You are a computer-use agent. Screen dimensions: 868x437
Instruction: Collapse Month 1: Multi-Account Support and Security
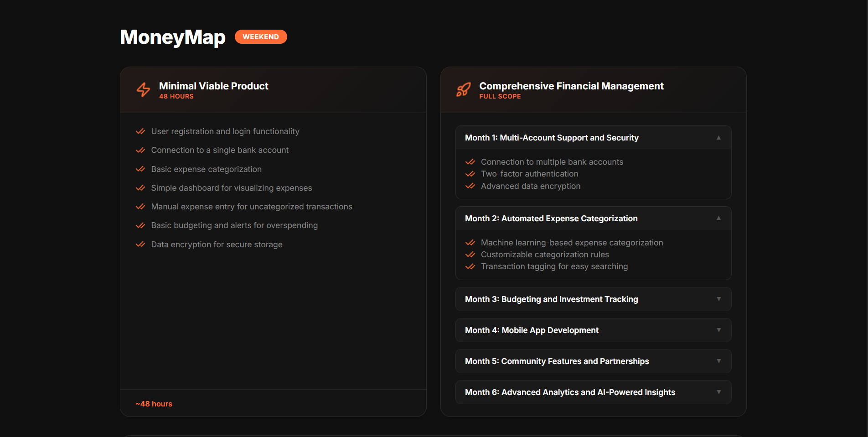(x=593, y=137)
